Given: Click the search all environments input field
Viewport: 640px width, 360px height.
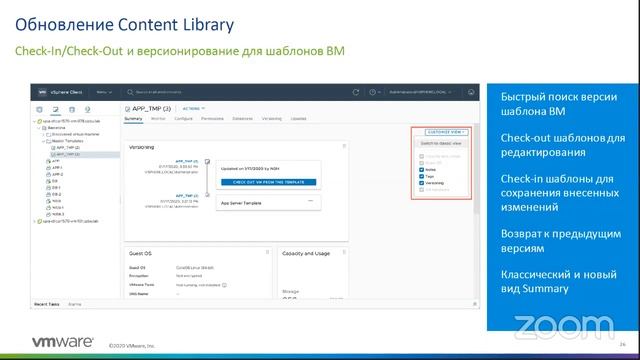Looking at the screenshot, I should (159, 92).
